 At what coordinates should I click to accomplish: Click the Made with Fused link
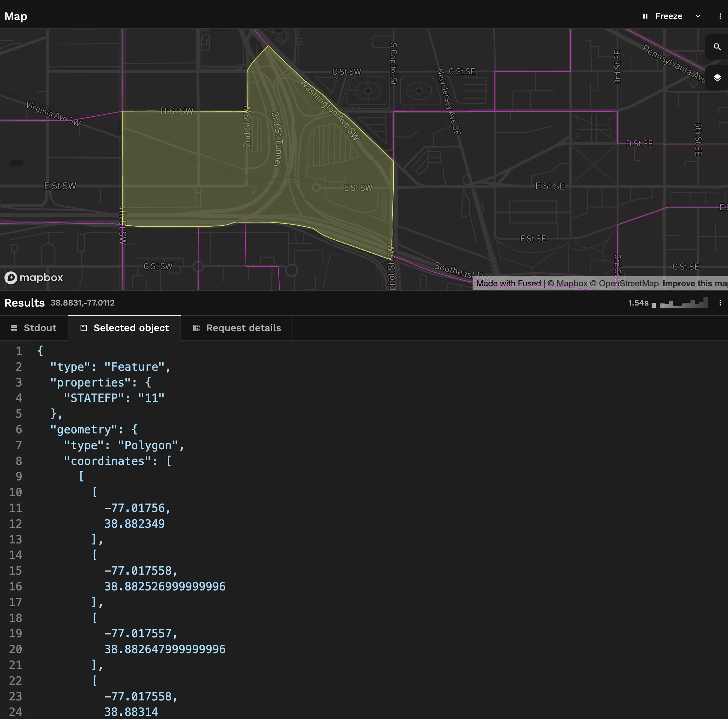pos(508,283)
